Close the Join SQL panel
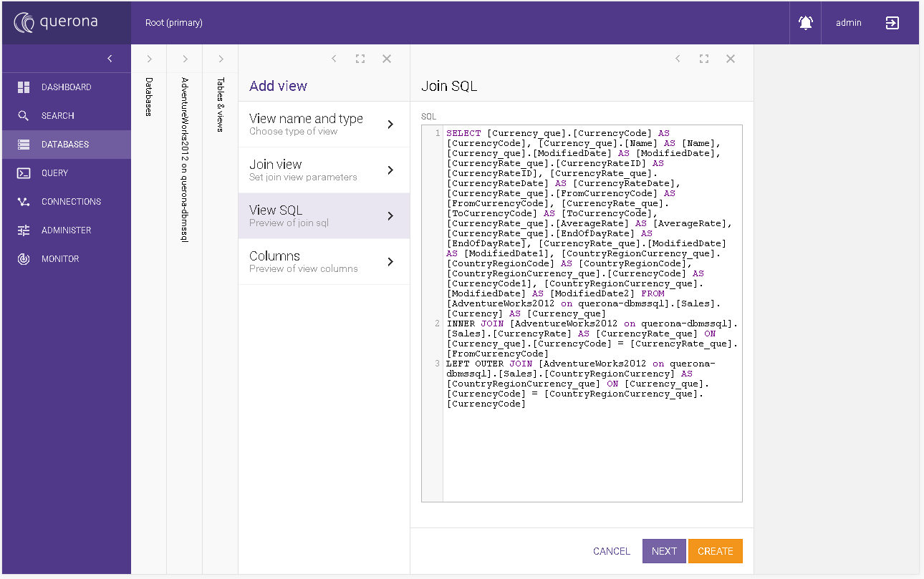Image resolution: width=924 pixels, height=579 pixels. click(731, 59)
